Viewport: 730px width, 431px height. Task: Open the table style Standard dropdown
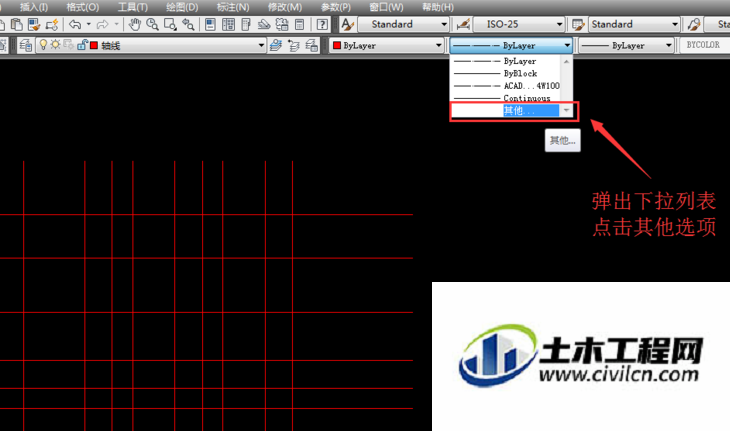click(x=675, y=24)
